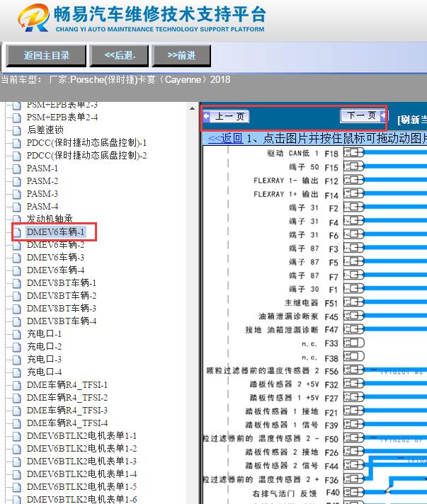427x504 pixels.
Task: Click the document icon beside PSM+EPB表单2-4
Action: coord(17,118)
